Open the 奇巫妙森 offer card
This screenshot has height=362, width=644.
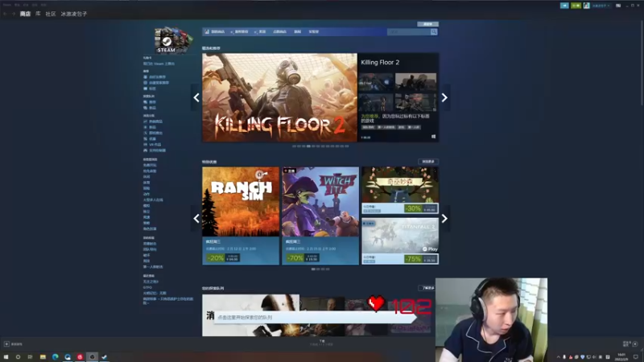(x=400, y=190)
